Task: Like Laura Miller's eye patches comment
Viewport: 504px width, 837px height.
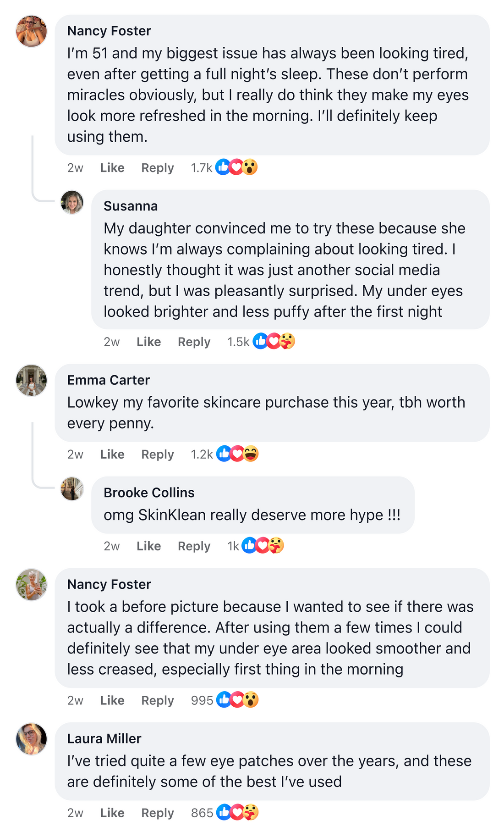Action: click(112, 813)
